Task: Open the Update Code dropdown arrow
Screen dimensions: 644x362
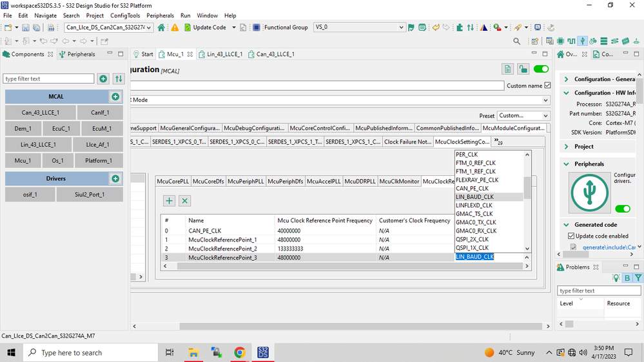Action: pyautogui.click(x=234, y=28)
